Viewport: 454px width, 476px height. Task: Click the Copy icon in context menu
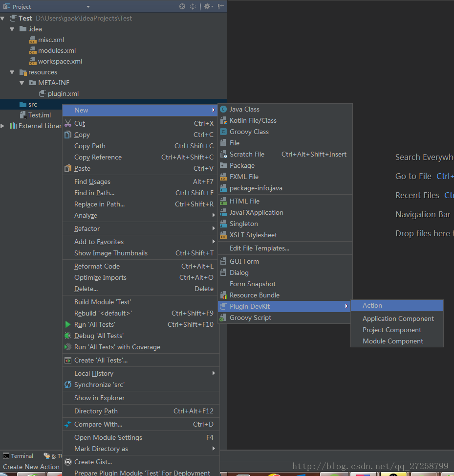(68, 135)
